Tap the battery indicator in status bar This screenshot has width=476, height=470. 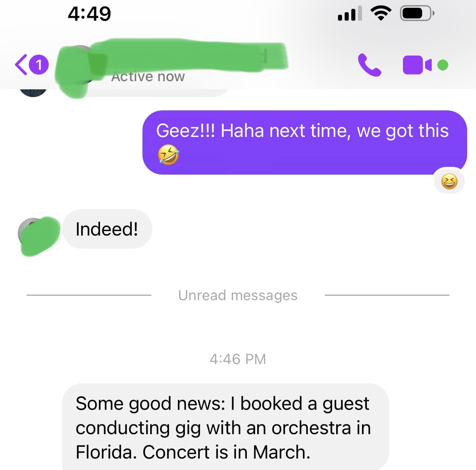tap(417, 14)
